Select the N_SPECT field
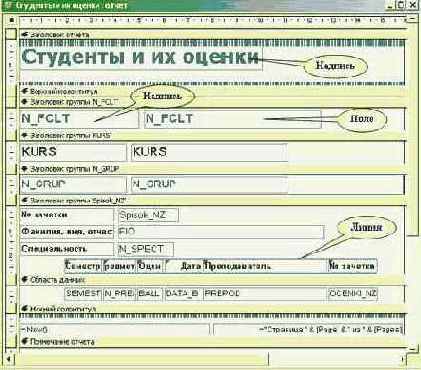 click(146, 249)
